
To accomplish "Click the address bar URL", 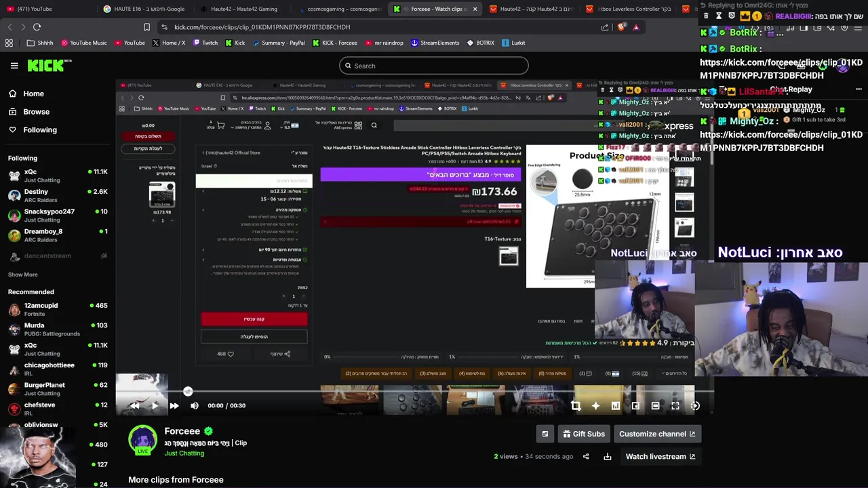I will (x=262, y=26).
